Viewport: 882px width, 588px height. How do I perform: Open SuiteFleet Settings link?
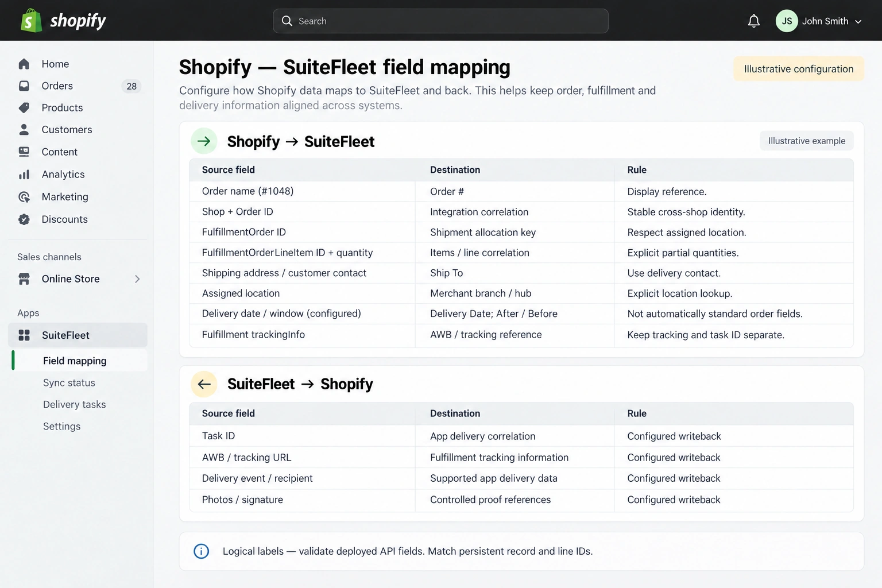[61, 426]
